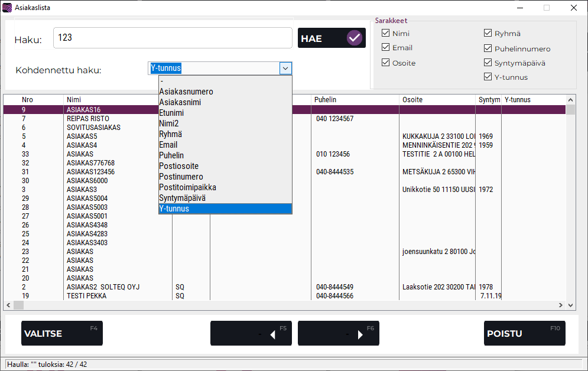Image resolution: width=588 pixels, height=371 pixels.
Task: Select the Ryhmä option in list
Action: 171,134
